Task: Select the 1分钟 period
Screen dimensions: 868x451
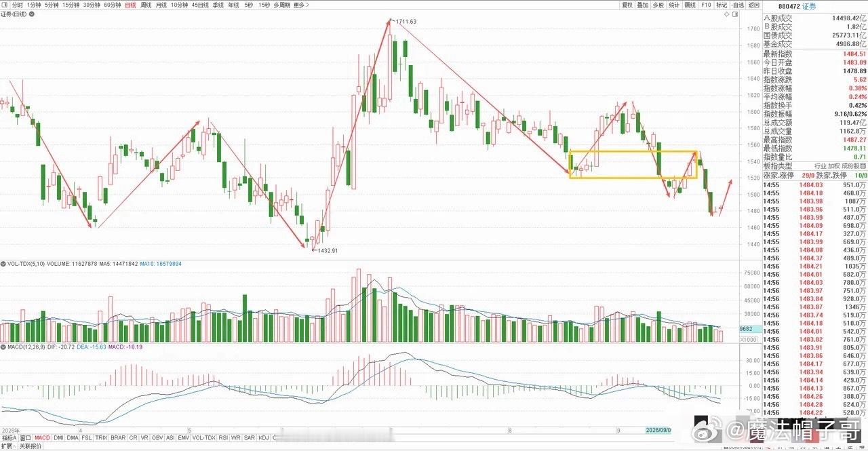Action: (x=34, y=5)
